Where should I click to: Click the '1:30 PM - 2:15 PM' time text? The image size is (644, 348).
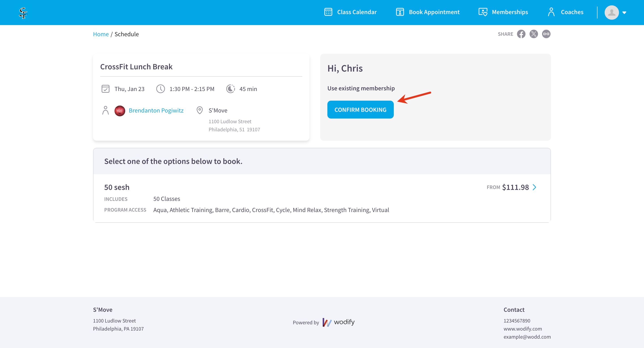tap(192, 89)
